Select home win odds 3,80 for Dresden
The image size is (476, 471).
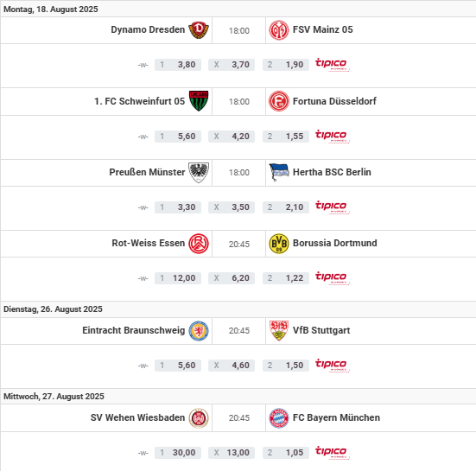(x=178, y=65)
